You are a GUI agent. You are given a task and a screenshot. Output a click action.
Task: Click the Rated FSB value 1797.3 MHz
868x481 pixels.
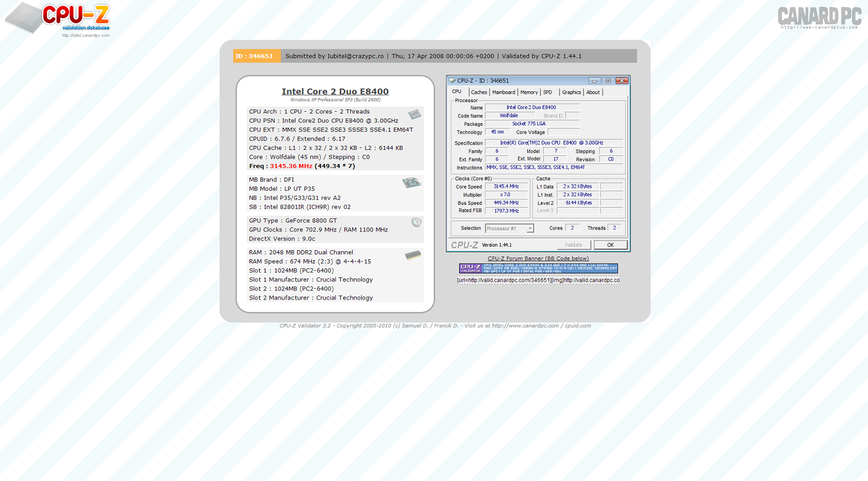coord(506,210)
